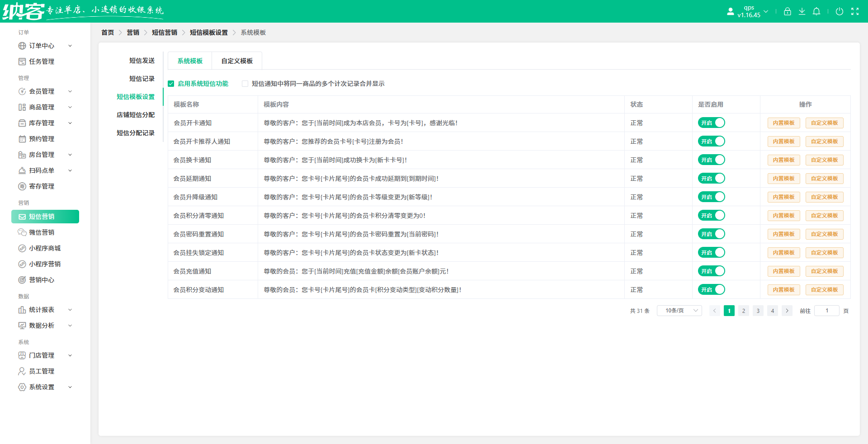Click the 统计报表 chart icon

(22, 310)
